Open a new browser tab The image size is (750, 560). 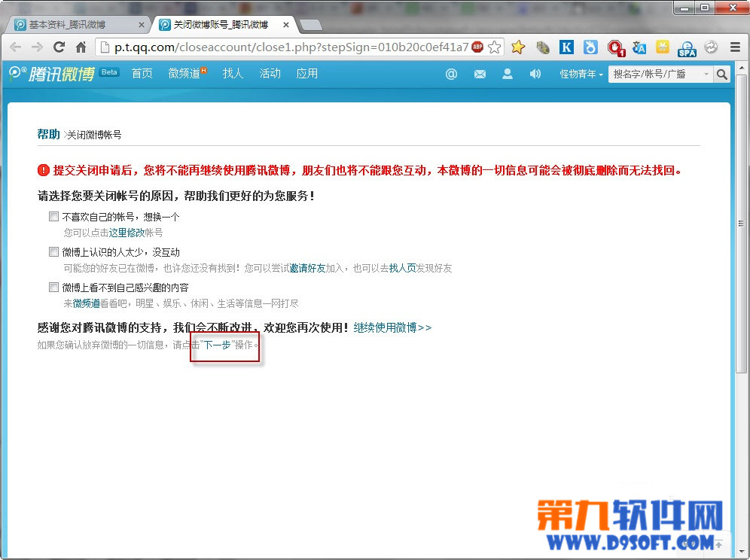(310, 25)
